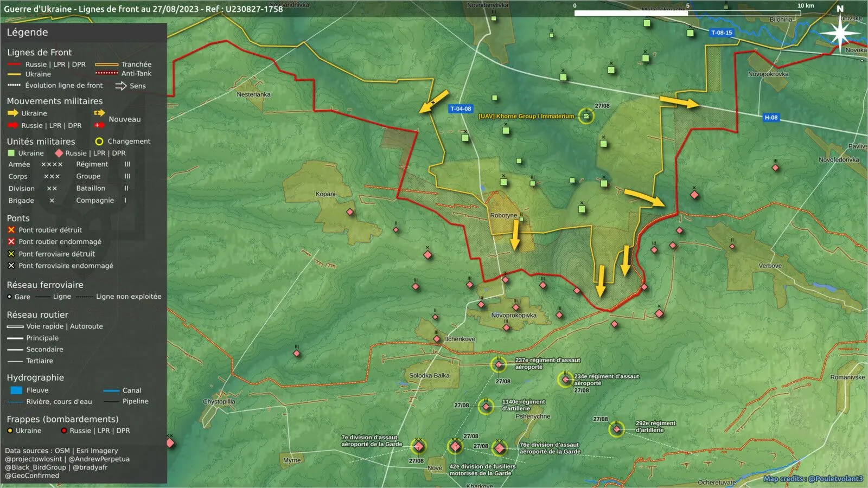
Task: Click the Novofedorivka town label
Action: [839, 160]
